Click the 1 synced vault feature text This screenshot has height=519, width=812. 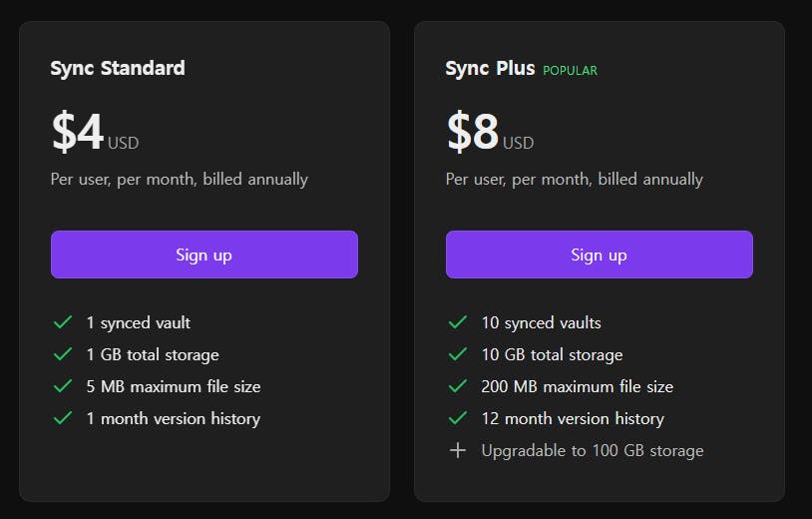point(139,322)
